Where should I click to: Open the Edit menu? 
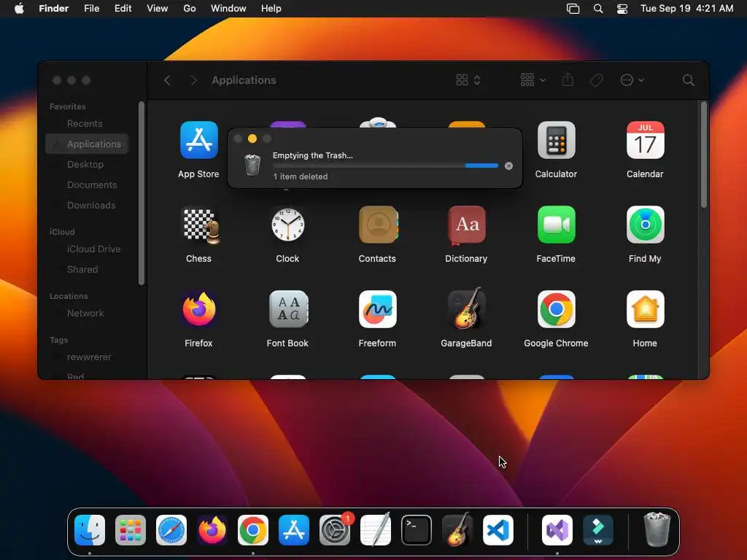pyautogui.click(x=123, y=9)
